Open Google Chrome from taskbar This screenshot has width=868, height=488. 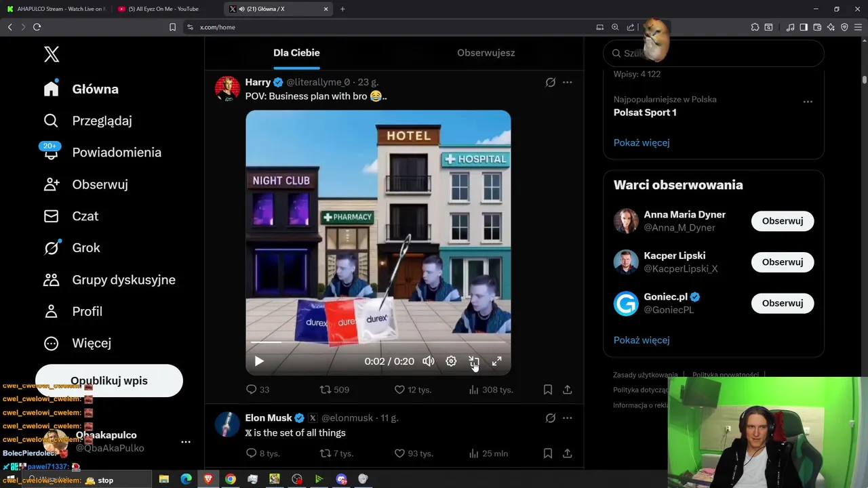tap(231, 479)
